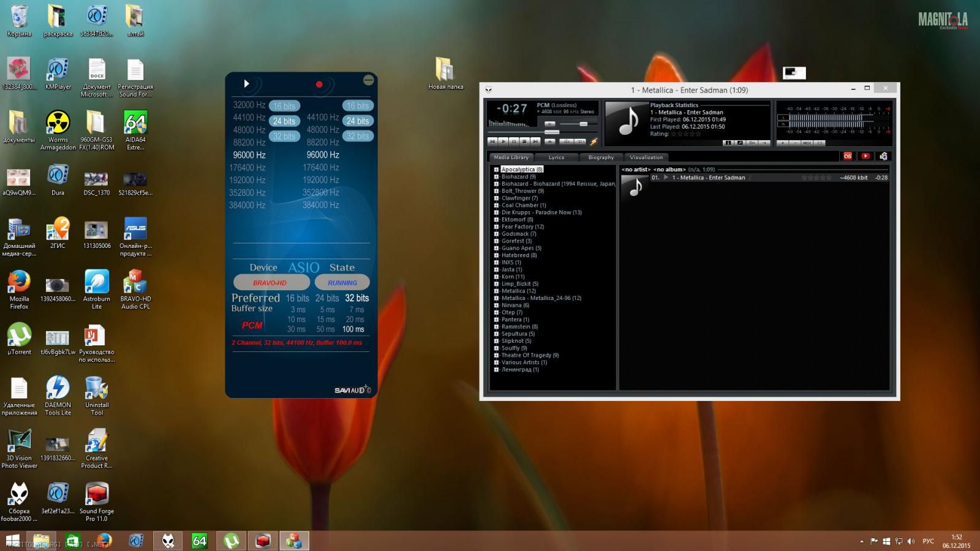Pause the Metallica track playback

514,141
